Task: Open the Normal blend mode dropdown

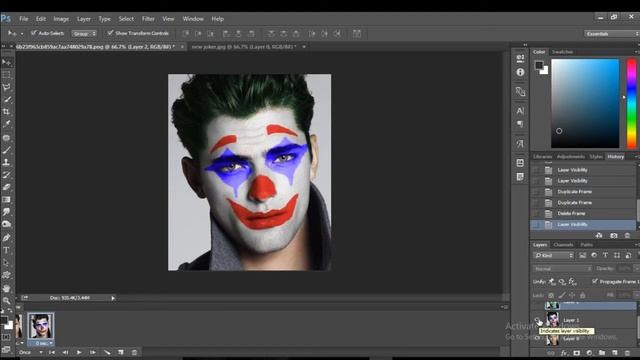Action: point(562,269)
